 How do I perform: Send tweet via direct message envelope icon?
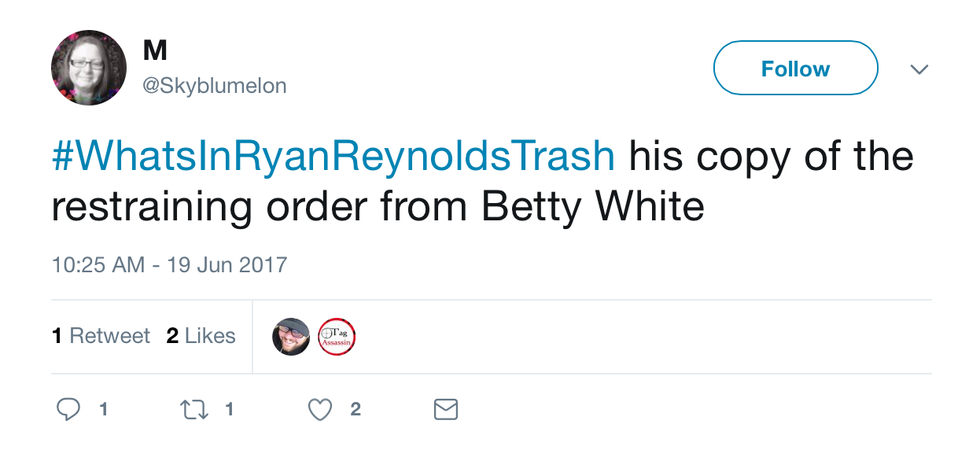point(445,409)
